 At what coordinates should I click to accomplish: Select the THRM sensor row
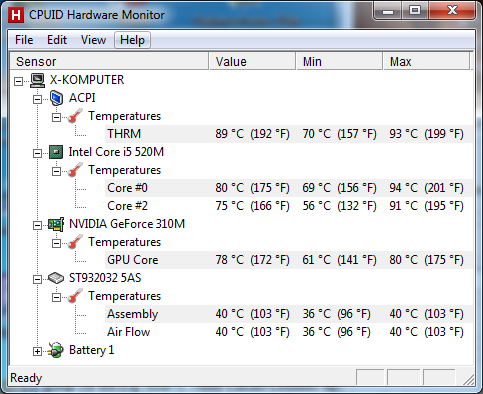289,134
